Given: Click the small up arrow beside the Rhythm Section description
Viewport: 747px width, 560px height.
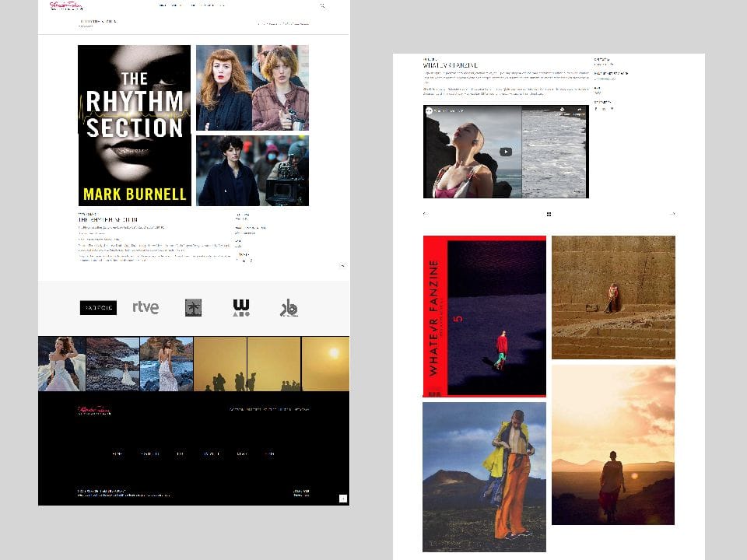Looking at the screenshot, I should [x=342, y=266].
